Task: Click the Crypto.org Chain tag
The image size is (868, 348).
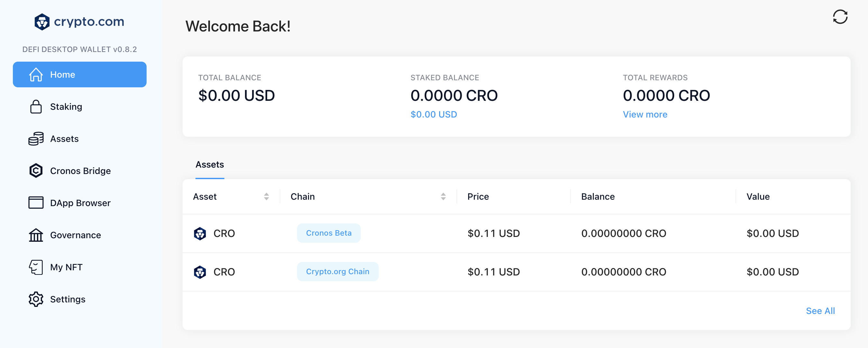Action: pyautogui.click(x=337, y=272)
